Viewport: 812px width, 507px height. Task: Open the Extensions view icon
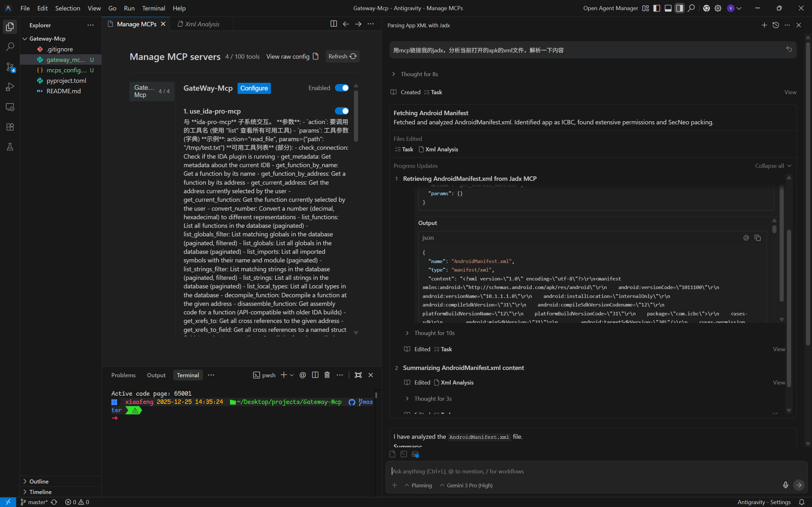pyautogui.click(x=10, y=127)
